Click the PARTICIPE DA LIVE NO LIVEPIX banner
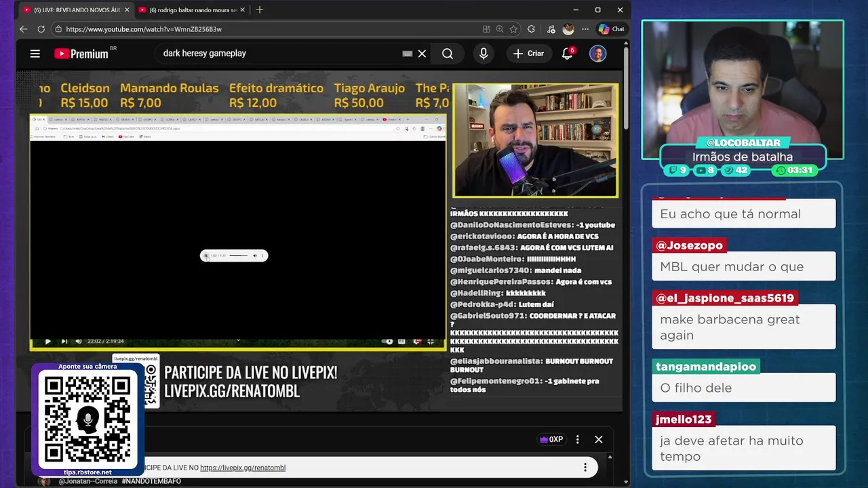 tap(250, 382)
